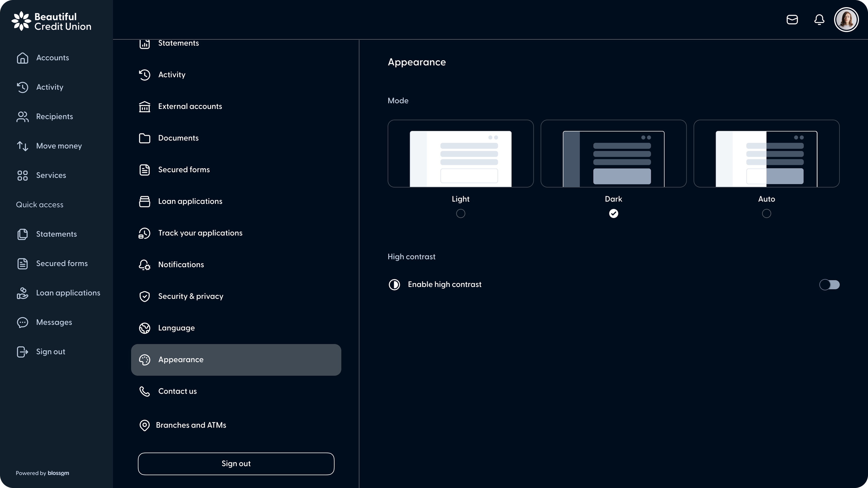868x488 pixels.
Task: Click the Language globe icon
Action: 145,328
